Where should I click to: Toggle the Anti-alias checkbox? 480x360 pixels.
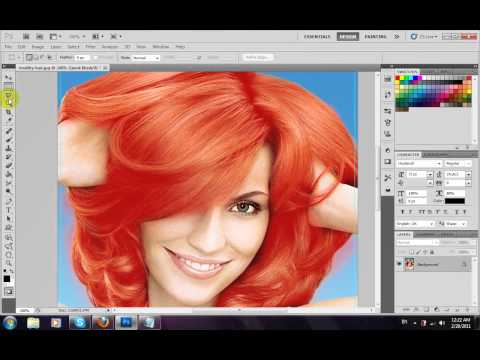pyautogui.click(x=95, y=57)
